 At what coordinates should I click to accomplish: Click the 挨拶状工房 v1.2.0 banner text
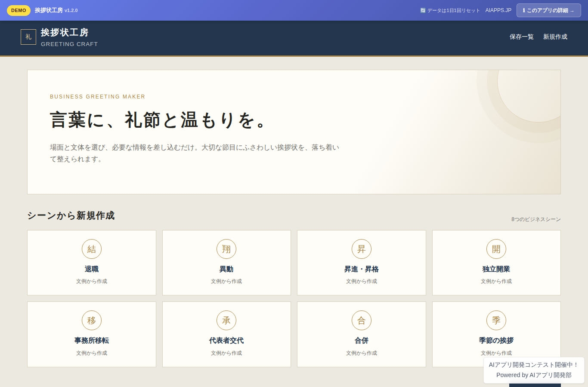[56, 10]
